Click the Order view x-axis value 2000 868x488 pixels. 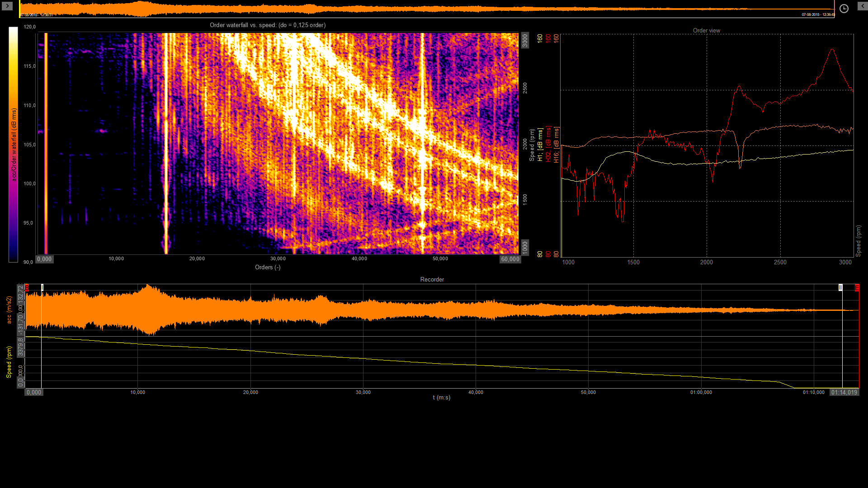pyautogui.click(x=707, y=262)
